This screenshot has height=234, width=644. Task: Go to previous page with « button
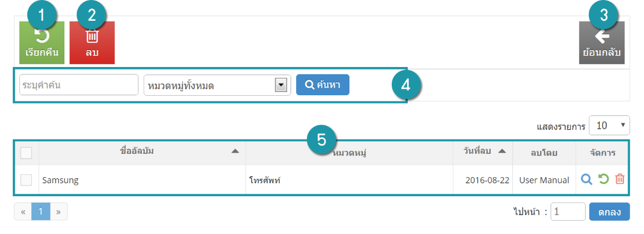pyautogui.click(x=23, y=212)
